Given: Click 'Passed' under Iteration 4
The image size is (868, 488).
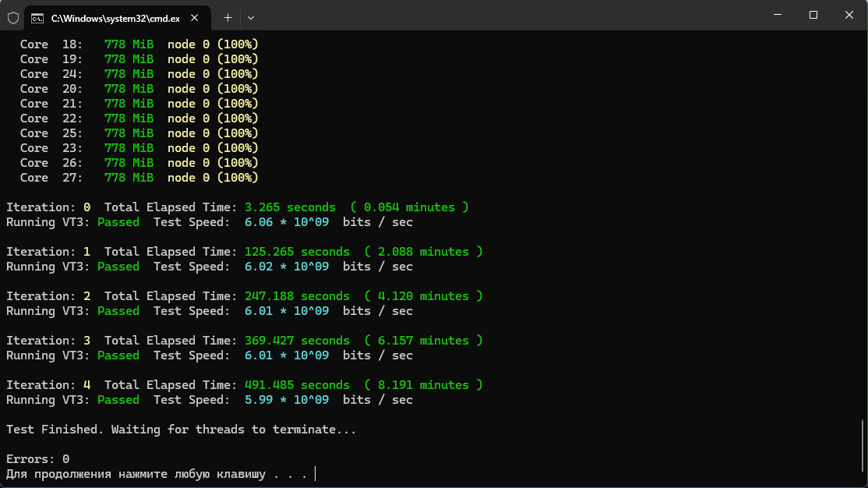Looking at the screenshot, I should 118,400.
